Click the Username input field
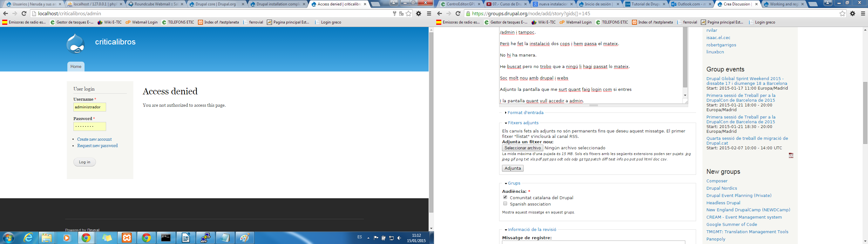The height and width of the screenshot is (244, 868). (90, 107)
